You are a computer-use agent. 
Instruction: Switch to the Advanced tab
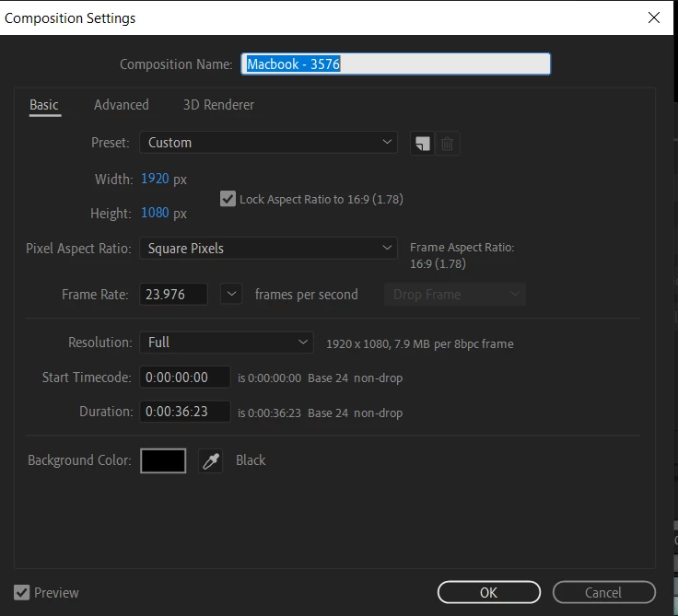[x=122, y=105]
